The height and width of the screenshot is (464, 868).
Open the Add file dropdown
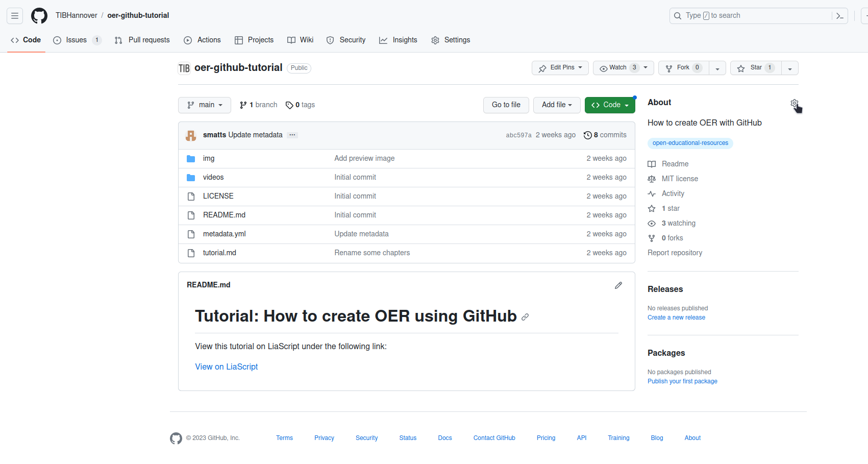[556, 105]
